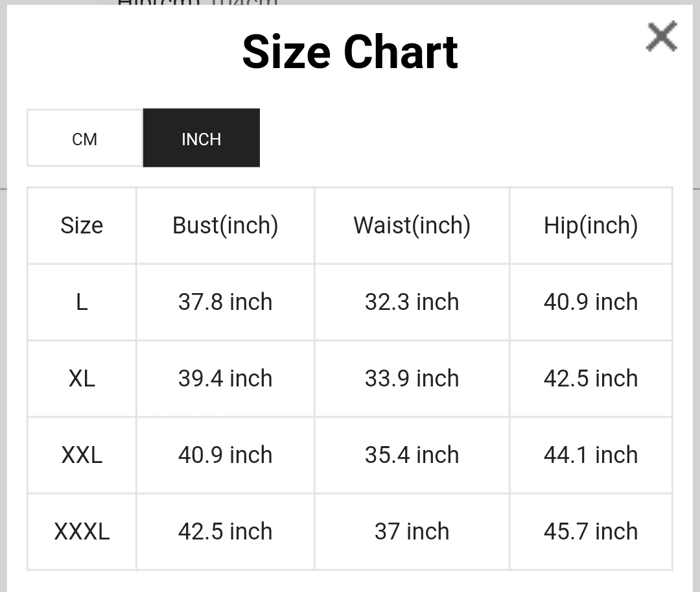Click the 32.3 inch waist value for L
Viewport: 700px width, 592px height.
click(x=412, y=302)
